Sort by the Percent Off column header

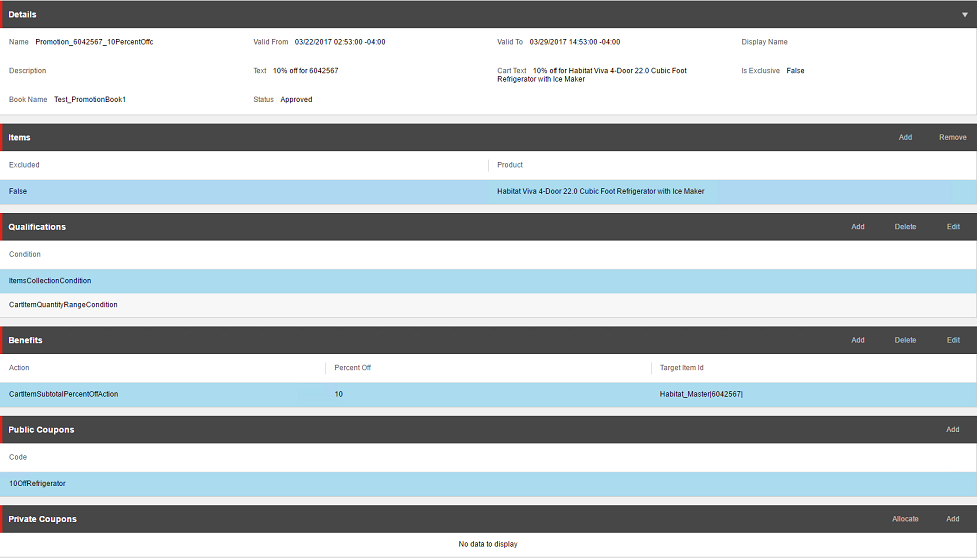pyautogui.click(x=353, y=368)
